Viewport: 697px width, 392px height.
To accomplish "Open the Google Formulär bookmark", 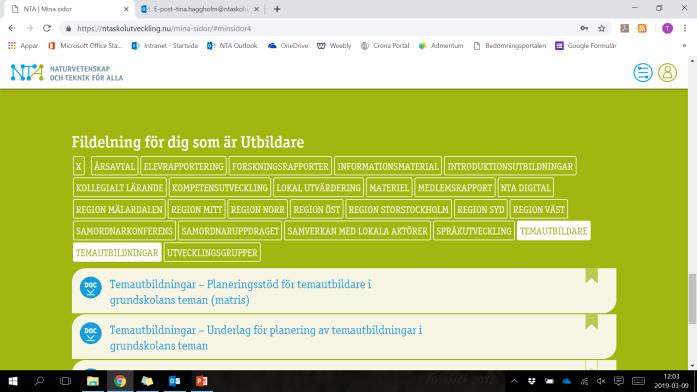I will (x=586, y=45).
